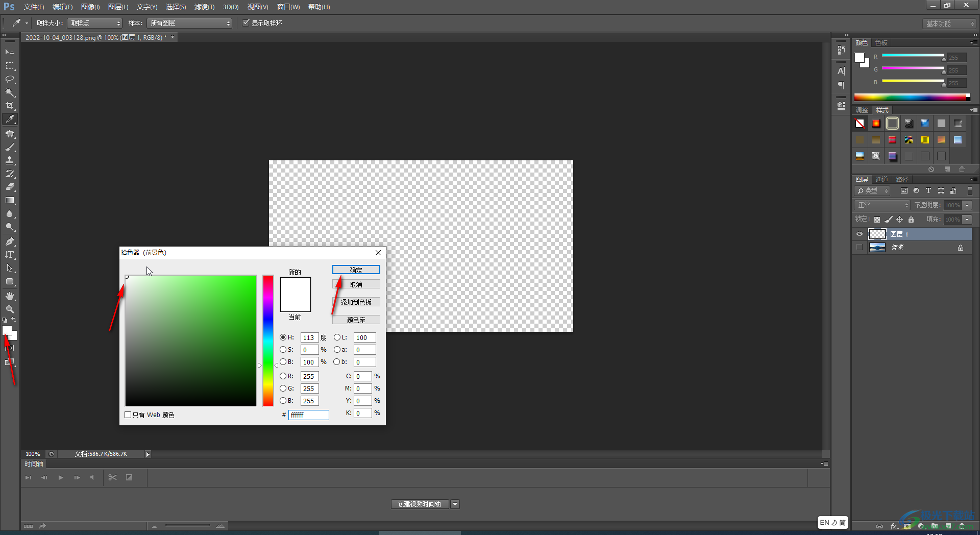Click 创建视频时间轴 button
The height and width of the screenshot is (535, 980).
coord(420,504)
